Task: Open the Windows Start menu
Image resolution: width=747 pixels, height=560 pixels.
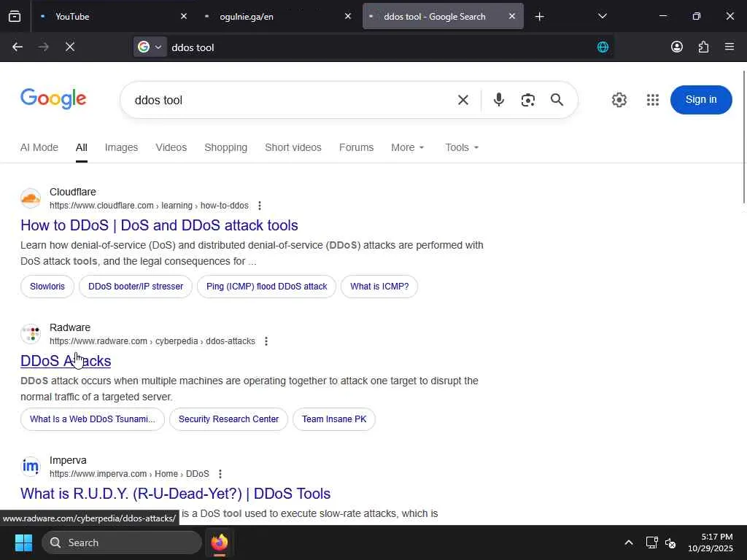Action: click(x=23, y=542)
